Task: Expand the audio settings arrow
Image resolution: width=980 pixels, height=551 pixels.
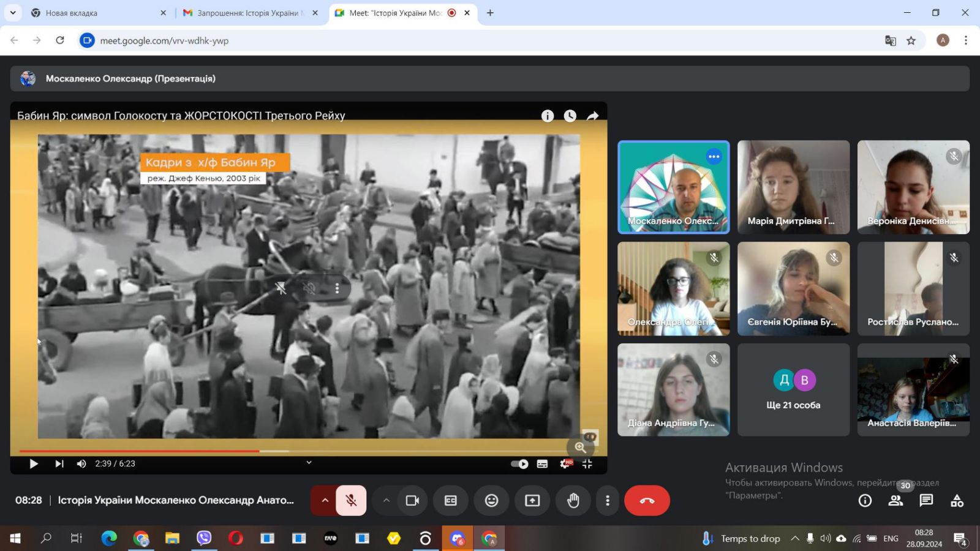Action: (325, 501)
